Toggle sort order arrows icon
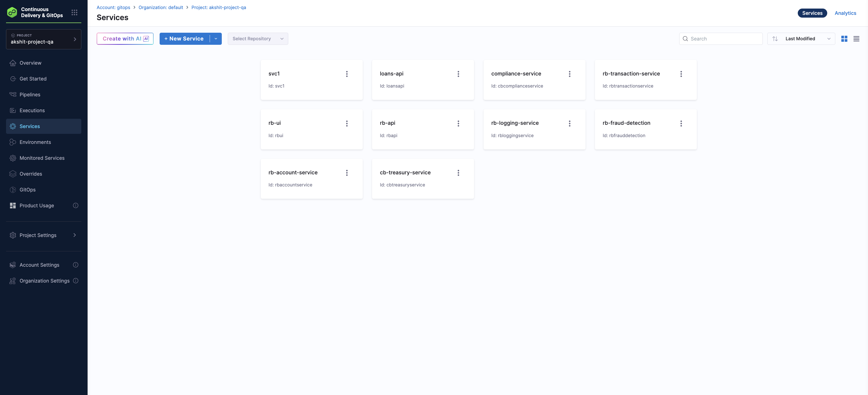Viewport: 868px width, 395px height. [775, 39]
